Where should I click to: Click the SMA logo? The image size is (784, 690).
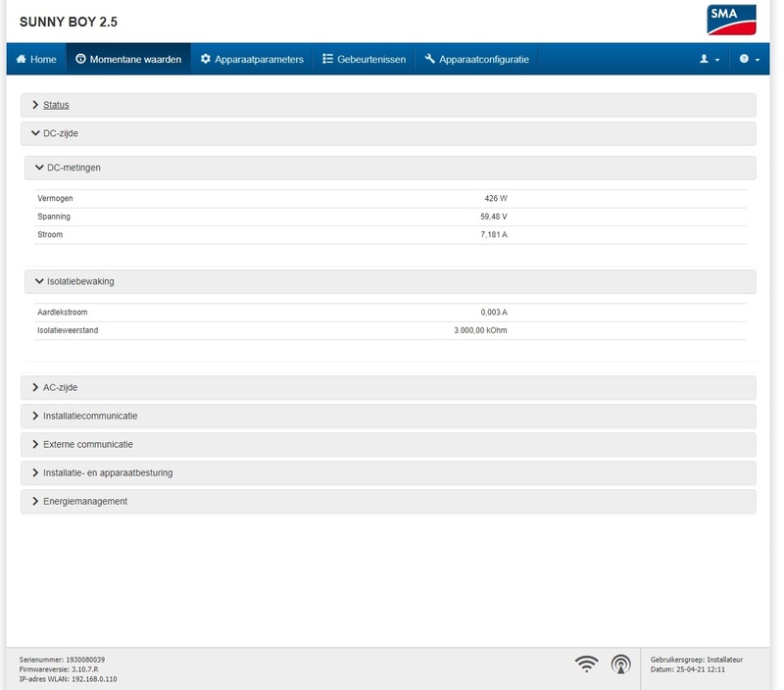click(731, 20)
